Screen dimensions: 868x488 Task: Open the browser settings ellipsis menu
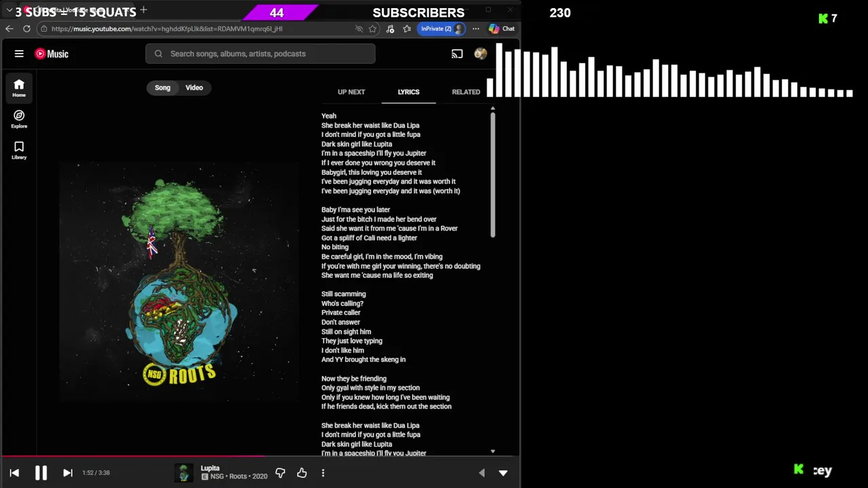[475, 28]
